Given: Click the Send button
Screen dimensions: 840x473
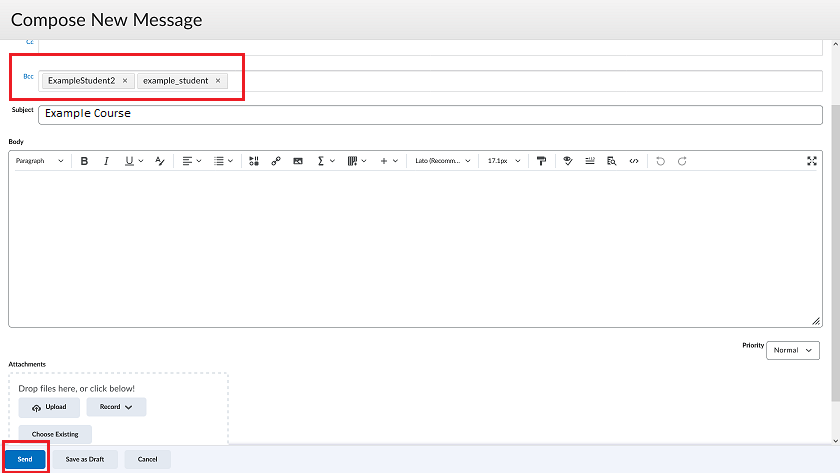Looking at the screenshot, I should pyautogui.click(x=25, y=459).
